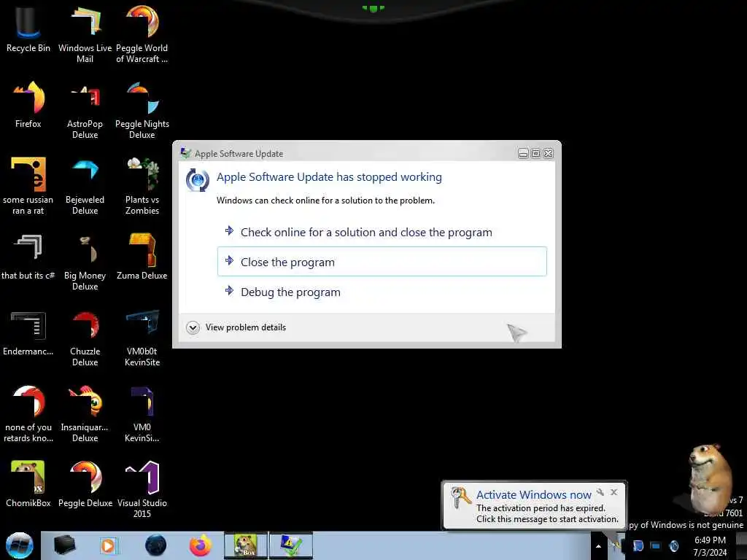
Task: Select Peggle Deluxe desktop icon
Action: (x=85, y=484)
